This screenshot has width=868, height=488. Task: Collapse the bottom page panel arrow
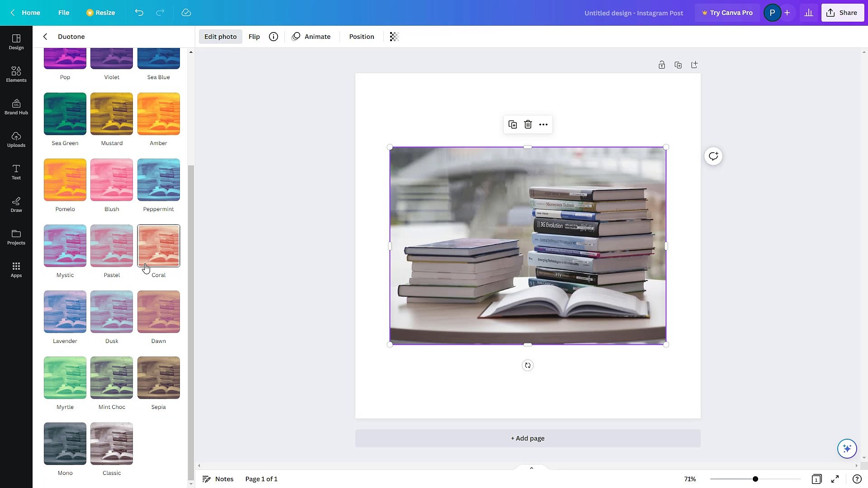(x=531, y=468)
